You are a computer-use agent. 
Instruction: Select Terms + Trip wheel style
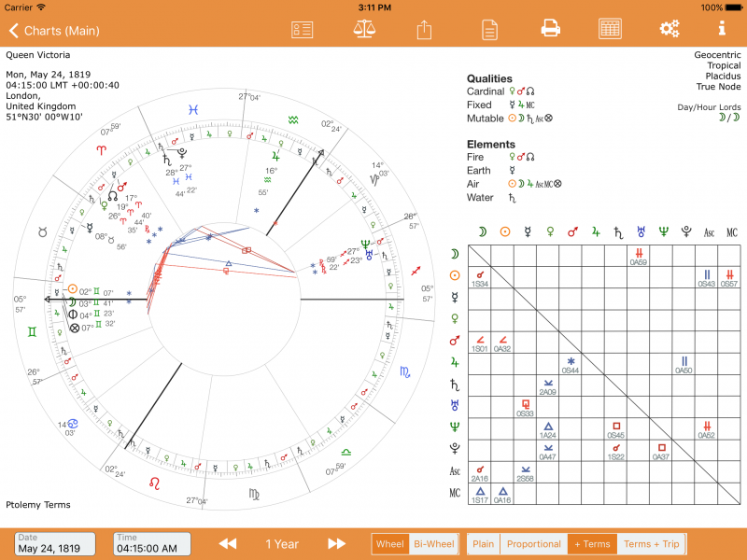(x=651, y=544)
